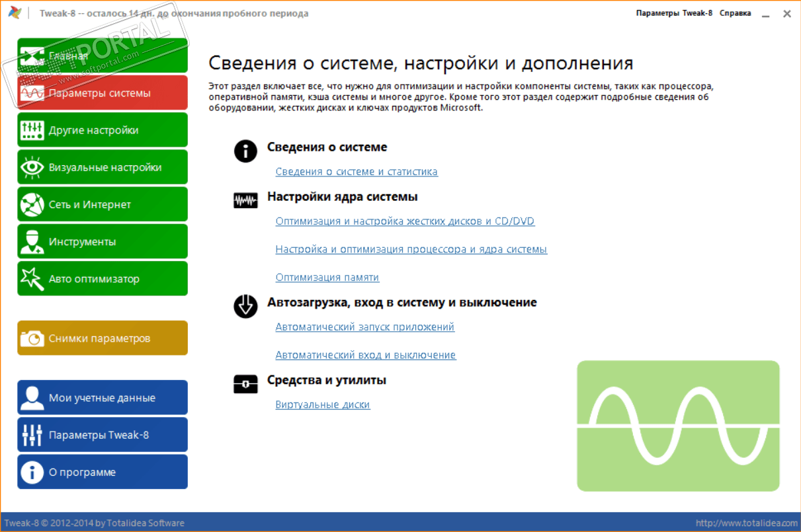This screenshot has height=532, width=801.
Task: Click the Tweak-8 logo in title bar
Action: coord(15,13)
